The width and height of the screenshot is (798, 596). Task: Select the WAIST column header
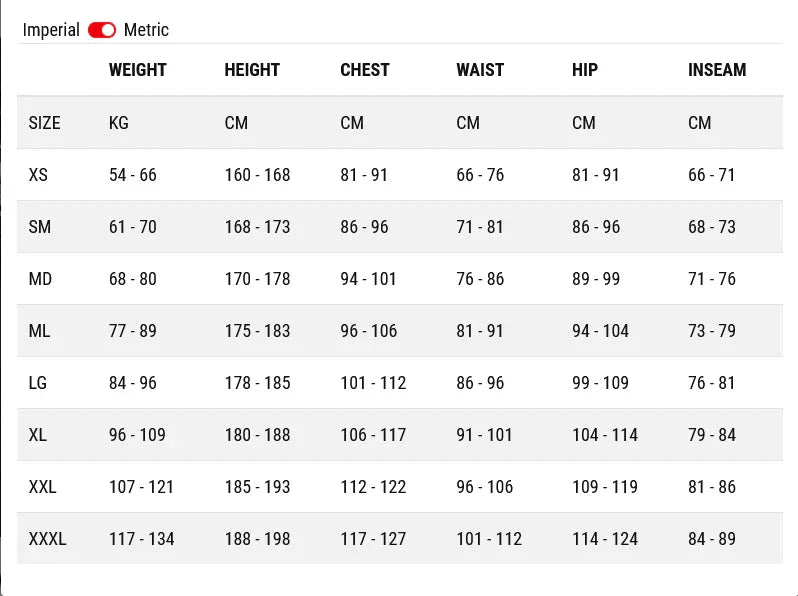[x=480, y=70]
